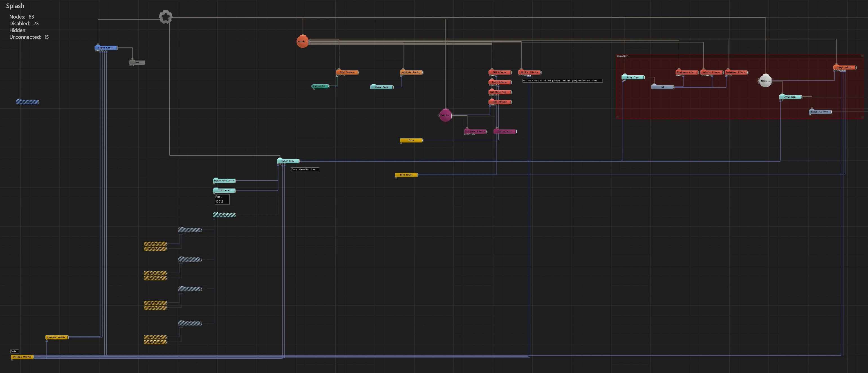Click the Comp Interactive Scale comment
Image resolution: width=868 pixels, height=373 pixels.
305,169
